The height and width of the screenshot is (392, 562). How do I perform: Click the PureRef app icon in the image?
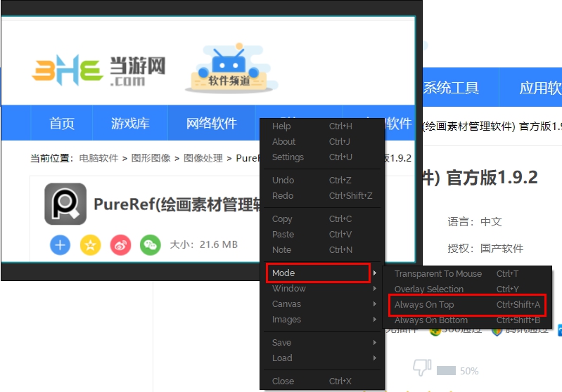[65, 204]
